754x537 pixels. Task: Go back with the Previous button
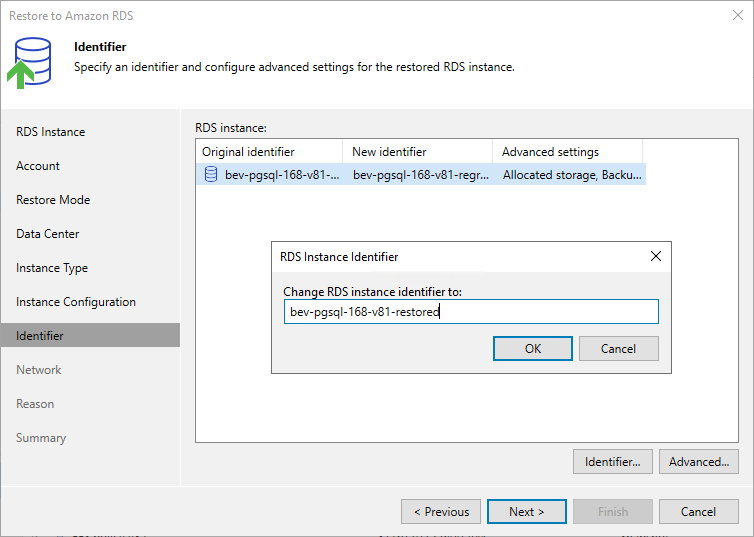click(441, 512)
